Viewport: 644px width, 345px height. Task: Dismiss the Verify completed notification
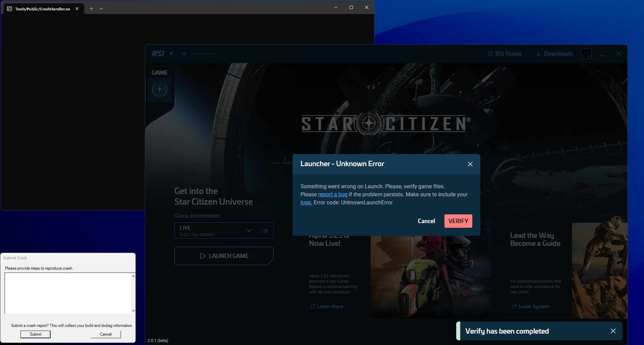[613, 331]
